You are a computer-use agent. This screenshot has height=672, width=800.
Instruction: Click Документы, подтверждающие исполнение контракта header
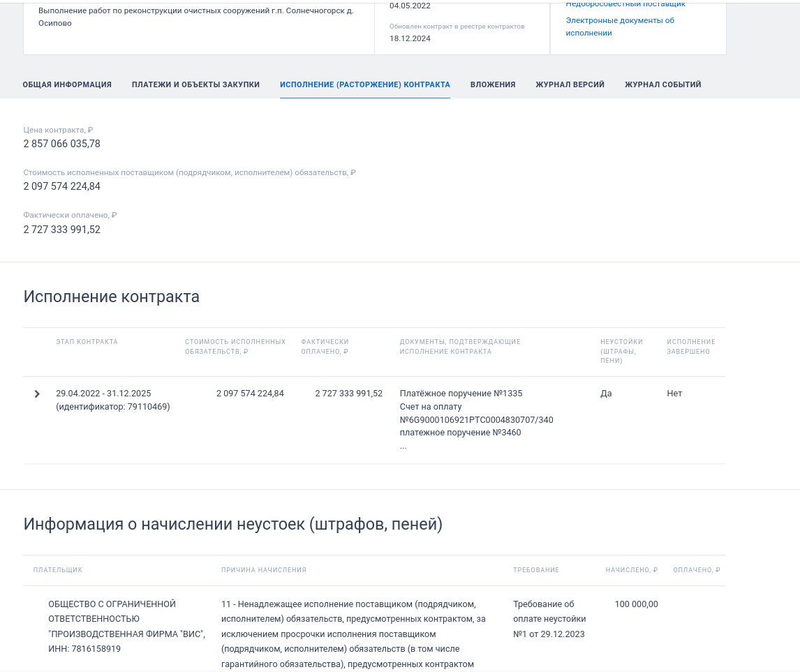click(460, 346)
